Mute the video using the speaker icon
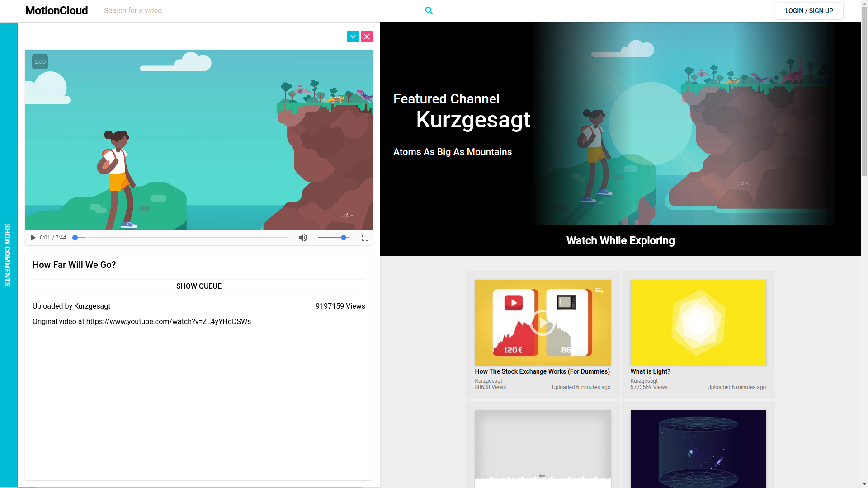Screen dimensions: 868x488 303,238
